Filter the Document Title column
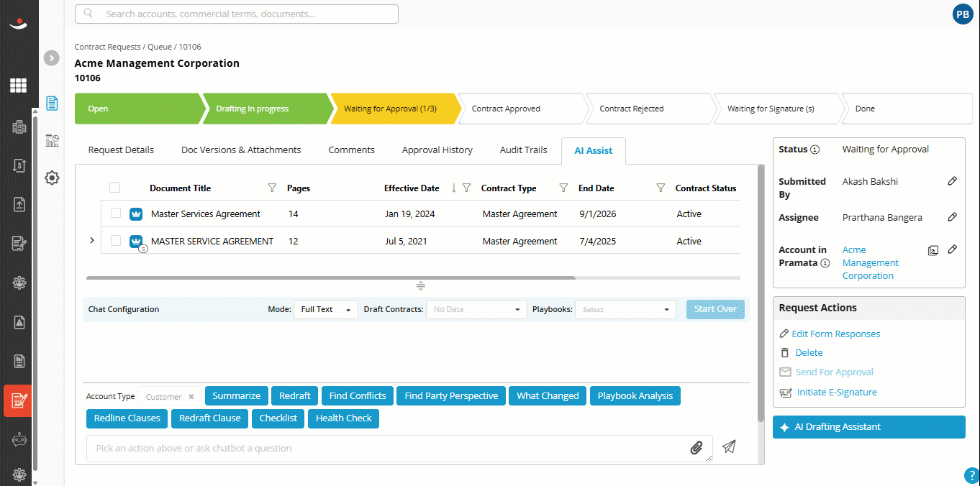This screenshot has height=486, width=980. click(x=272, y=188)
